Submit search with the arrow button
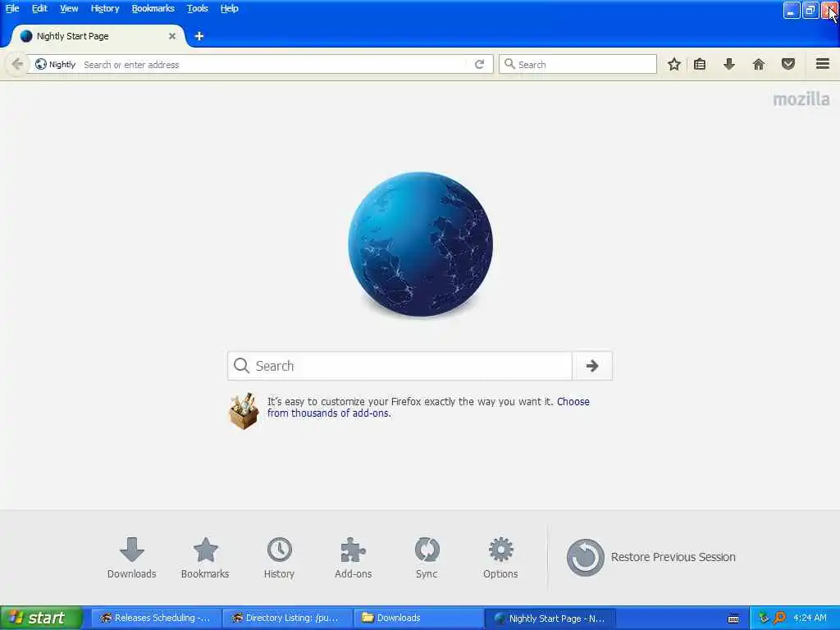 592,366
